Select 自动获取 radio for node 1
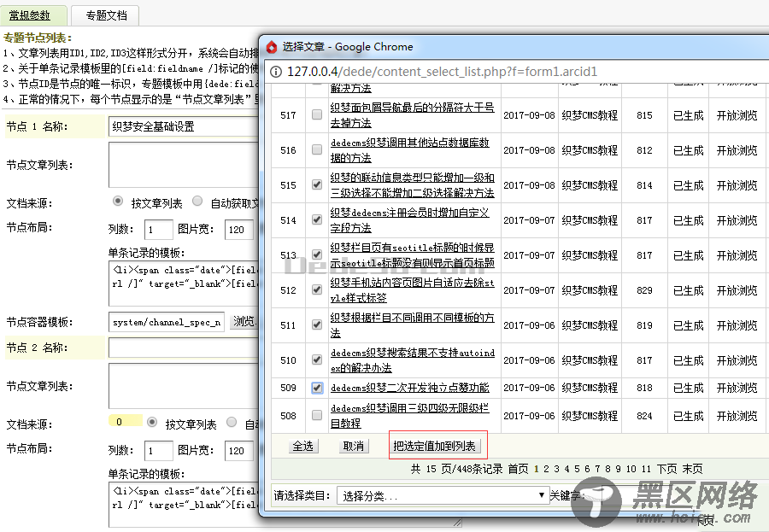769x532 pixels. [x=197, y=201]
